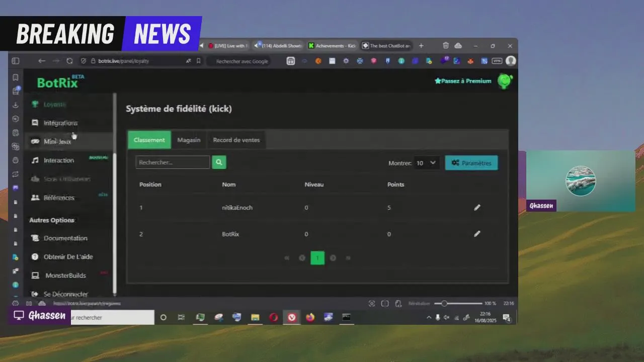Click the green search magnifier button
The image size is (644, 362).
coord(219,162)
